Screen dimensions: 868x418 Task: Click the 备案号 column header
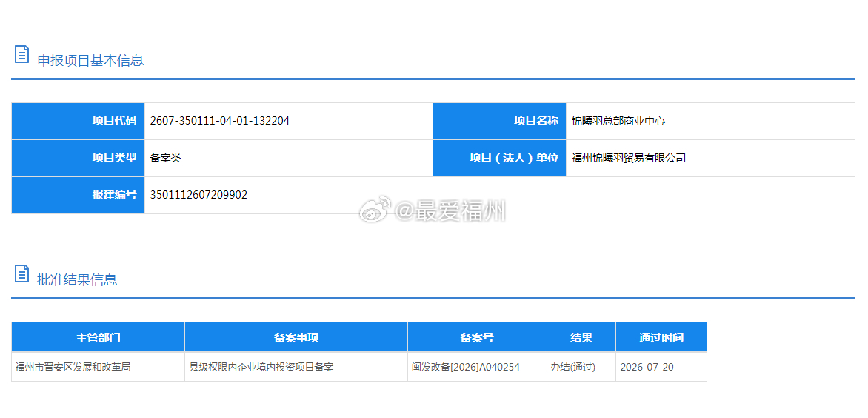coord(477,337)
